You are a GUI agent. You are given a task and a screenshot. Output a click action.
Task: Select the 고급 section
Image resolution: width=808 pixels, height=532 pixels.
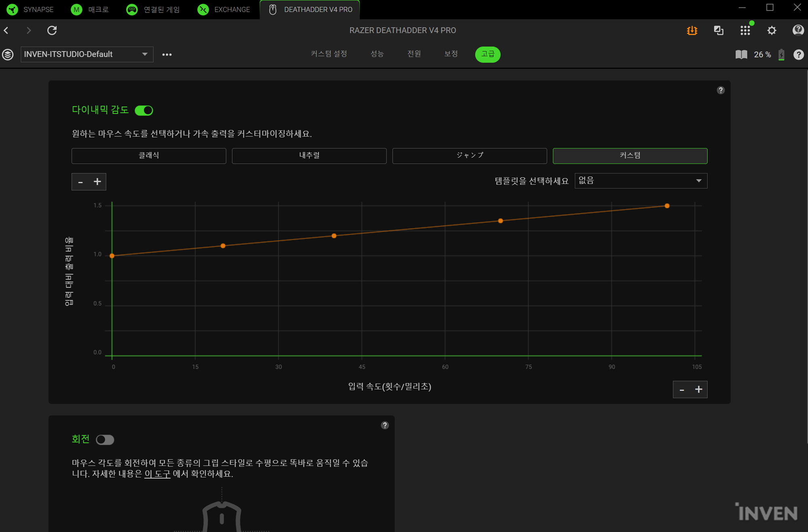pyautogui.click(x=488, y=54)
